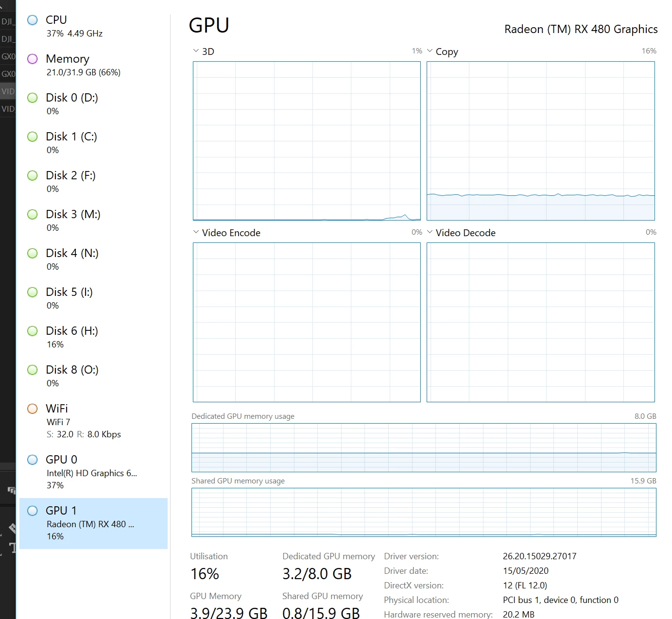Open the Video Encode engine dropdown
This screenshot has height=619, width=672.
[196, 232]
